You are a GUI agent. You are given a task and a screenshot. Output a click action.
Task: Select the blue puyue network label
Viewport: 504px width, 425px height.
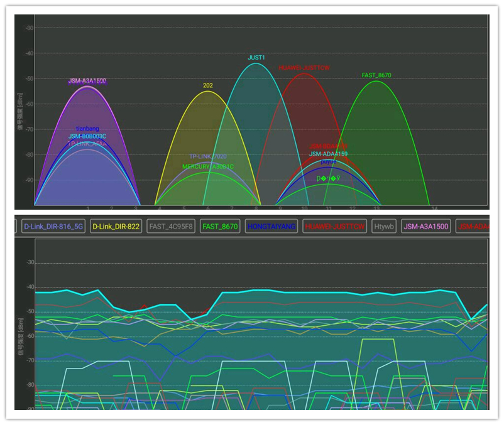click(328, 161)
